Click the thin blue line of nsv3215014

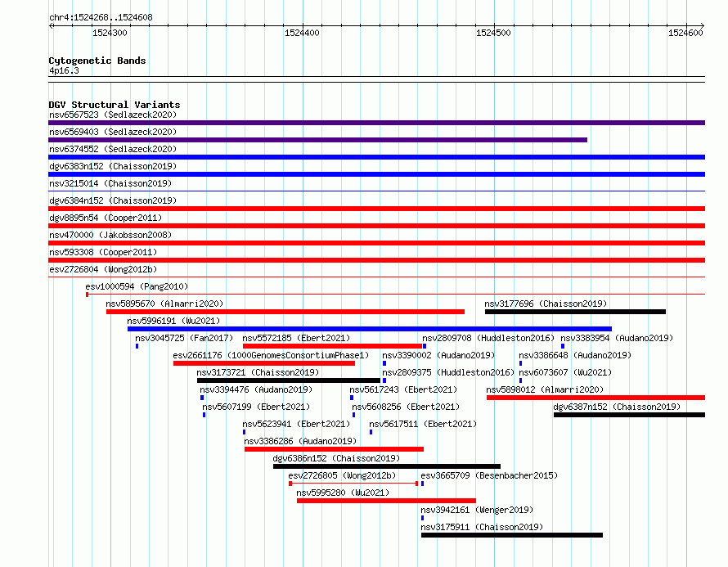(x=376, y=191)
